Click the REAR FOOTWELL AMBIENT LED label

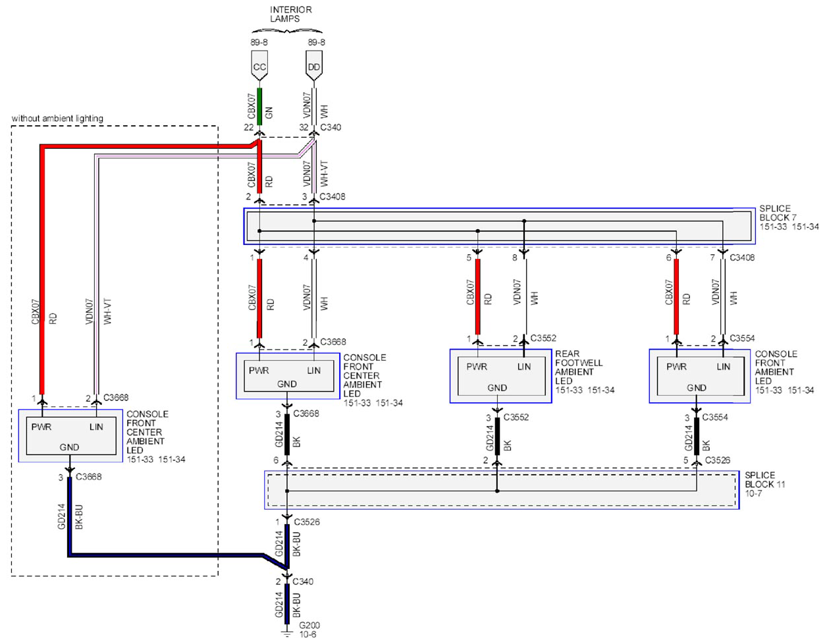click(579, 367)
